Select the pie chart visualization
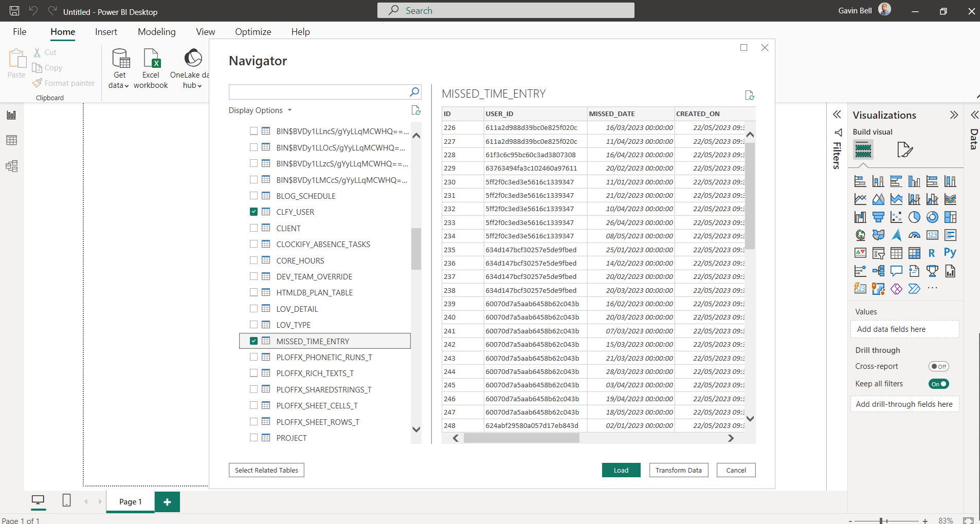Image resolution: width=980 pixels, height=524 pixels. 915,217
